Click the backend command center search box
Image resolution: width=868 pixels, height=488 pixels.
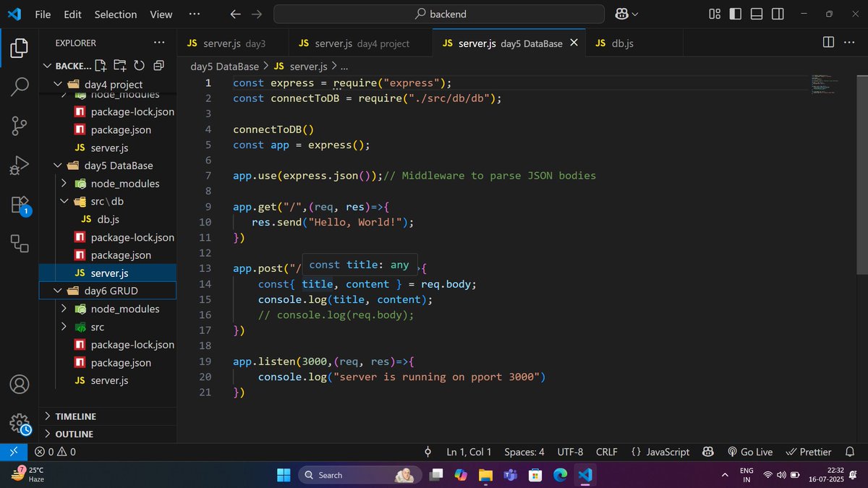pos(439,14)
